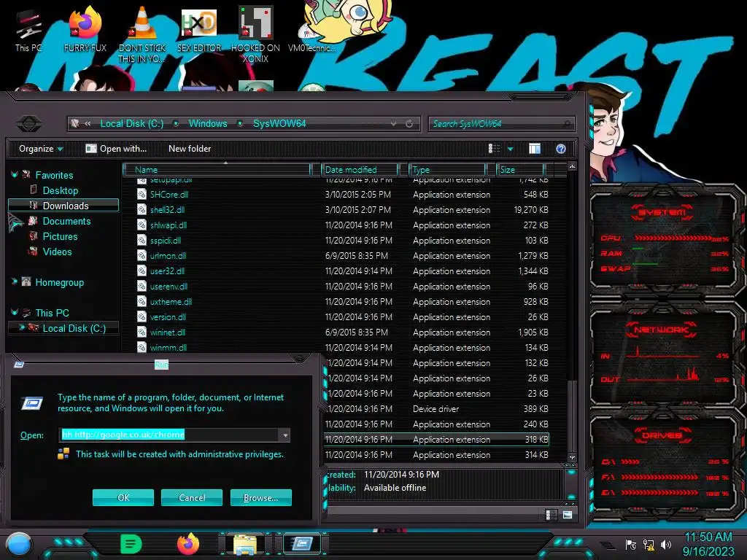Image resolution: width=747 pixels, height=560 pixels.
Task: Open the HxD SEX EDITOR desktop icon
Action: [199, 29]
